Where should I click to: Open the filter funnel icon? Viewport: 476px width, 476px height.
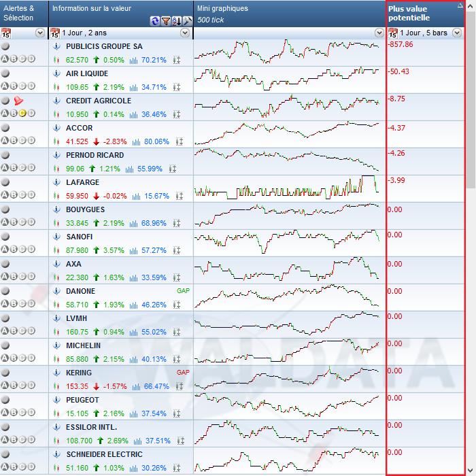click(x=166, y=21)
